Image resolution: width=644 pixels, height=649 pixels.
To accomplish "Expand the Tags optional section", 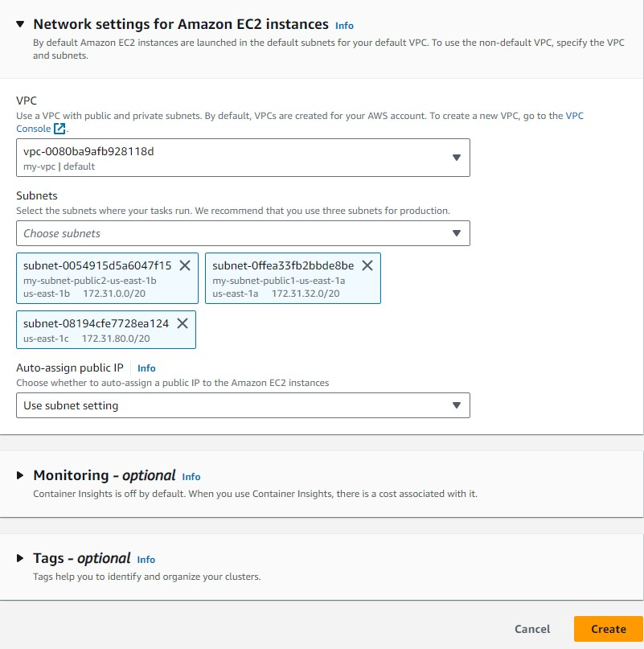I will pyautogui.click(x=22, y=557).
